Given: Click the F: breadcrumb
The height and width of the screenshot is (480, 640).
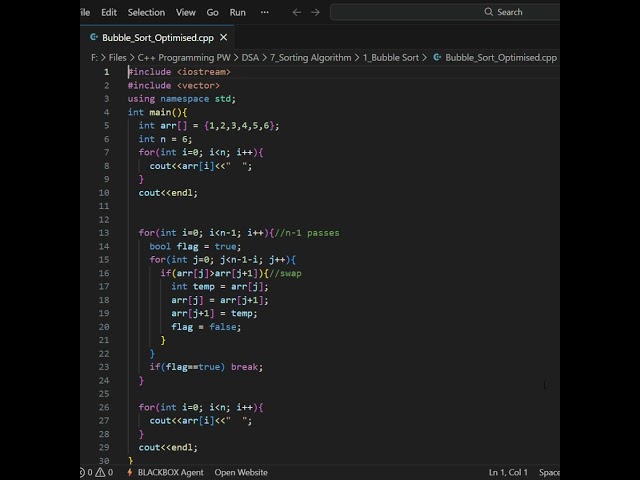Looking at the screenshot, I should [x=94, y=58].
